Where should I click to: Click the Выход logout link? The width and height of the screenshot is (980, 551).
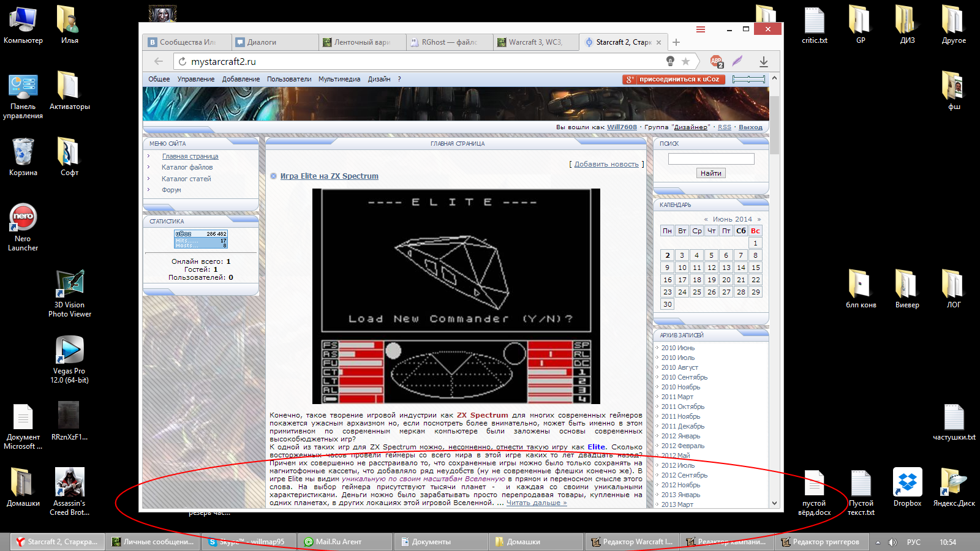pyautogui.click(x=750, y=127)
